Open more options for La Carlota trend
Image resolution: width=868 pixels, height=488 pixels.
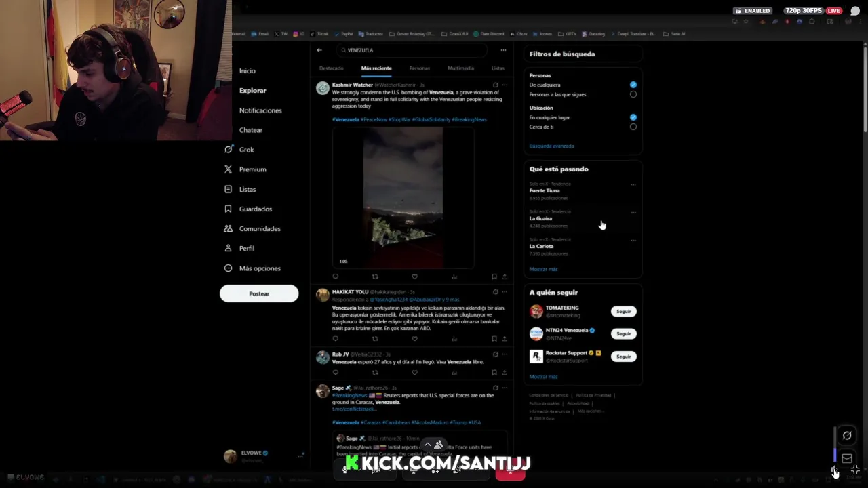(633, 240)
